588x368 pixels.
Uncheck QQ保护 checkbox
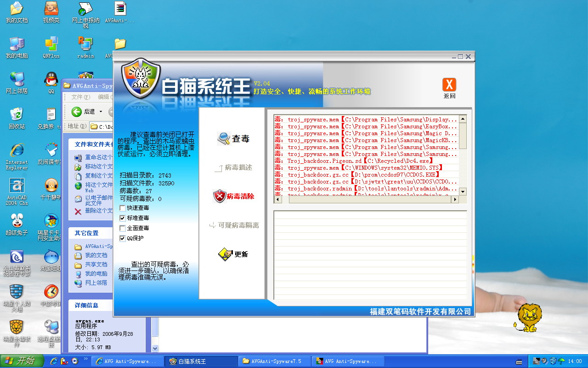click(x=123, y=238)
